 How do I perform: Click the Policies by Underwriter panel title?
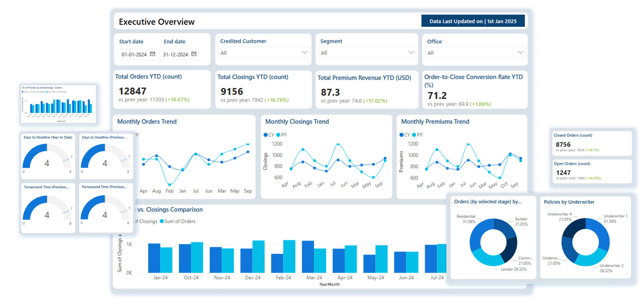point(569,202)
